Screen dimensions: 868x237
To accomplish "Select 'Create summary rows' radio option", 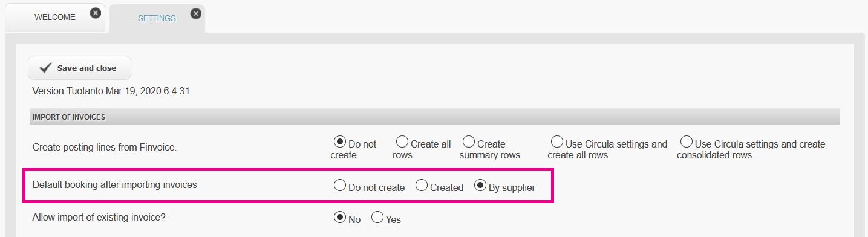I will click(469, 142).
